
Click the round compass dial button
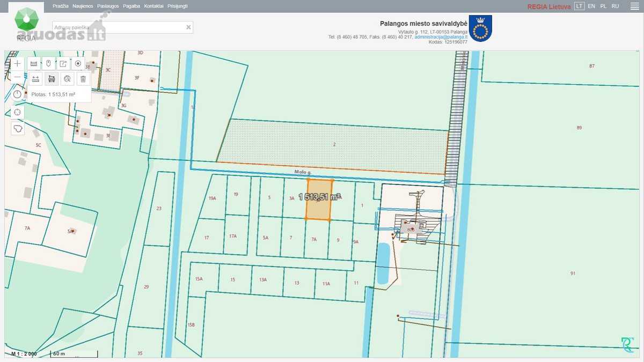pyautogui.click(x=18, y=94)
